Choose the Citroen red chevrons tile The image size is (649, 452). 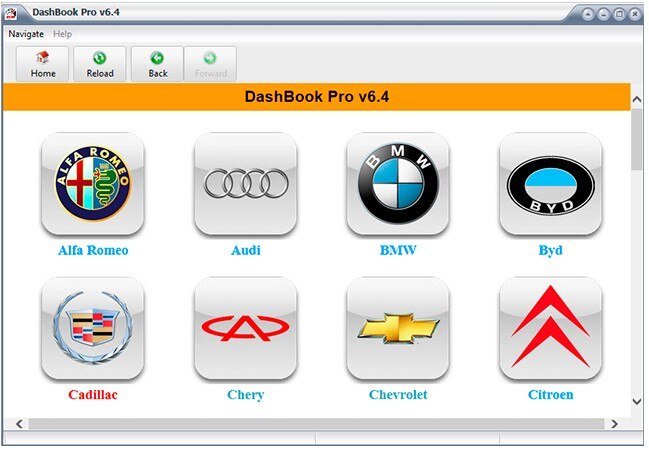click(x=551, y=328)
